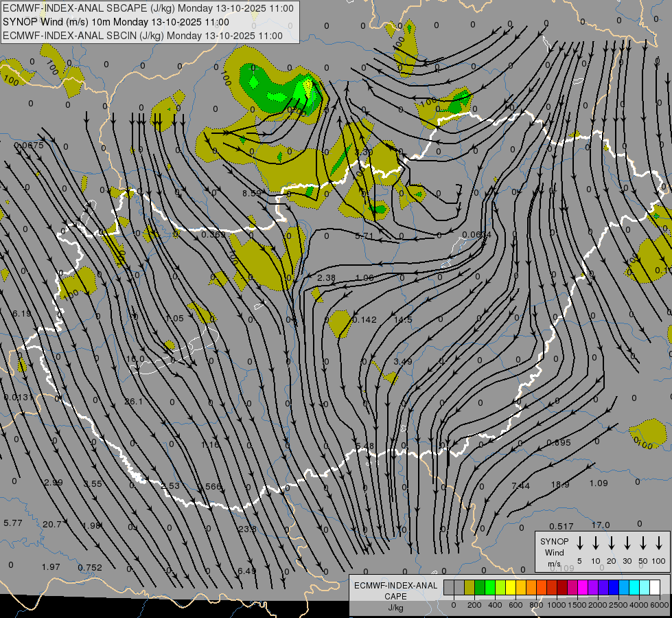This screenshot has height=618, width=672.
Task: Pick the white swatch ending the CAPE scale
Action: [654, 587]
